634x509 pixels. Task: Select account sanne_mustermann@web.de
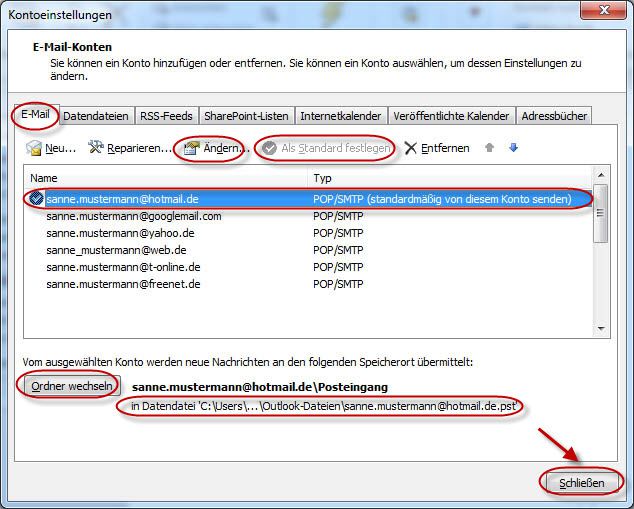(x=308, y=250)
